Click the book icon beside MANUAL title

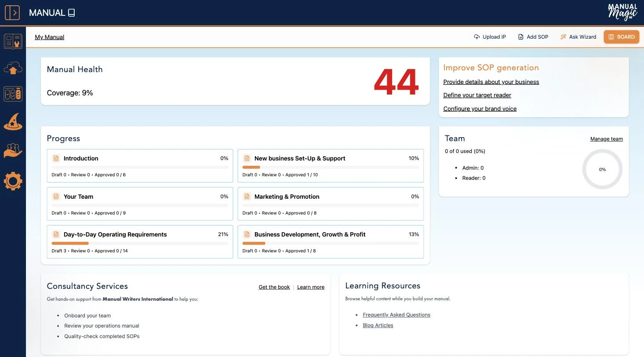[x=72, y=13]
